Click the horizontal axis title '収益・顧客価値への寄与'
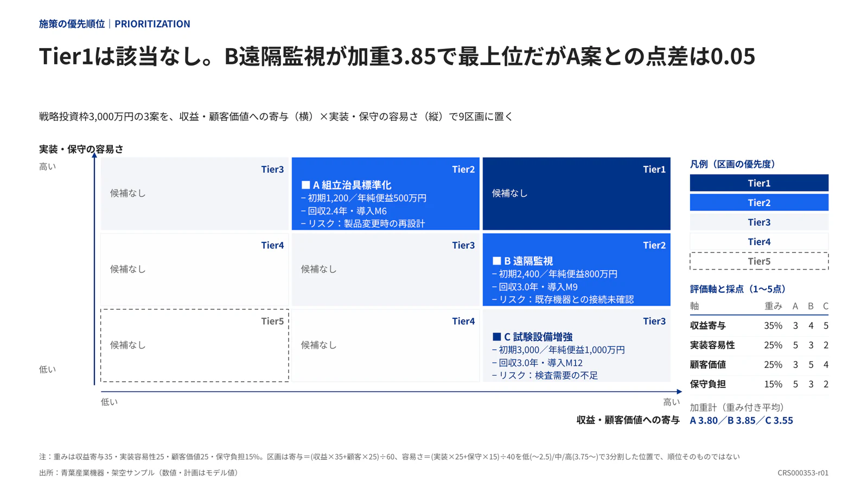The image size is (868, 488). 628,420
